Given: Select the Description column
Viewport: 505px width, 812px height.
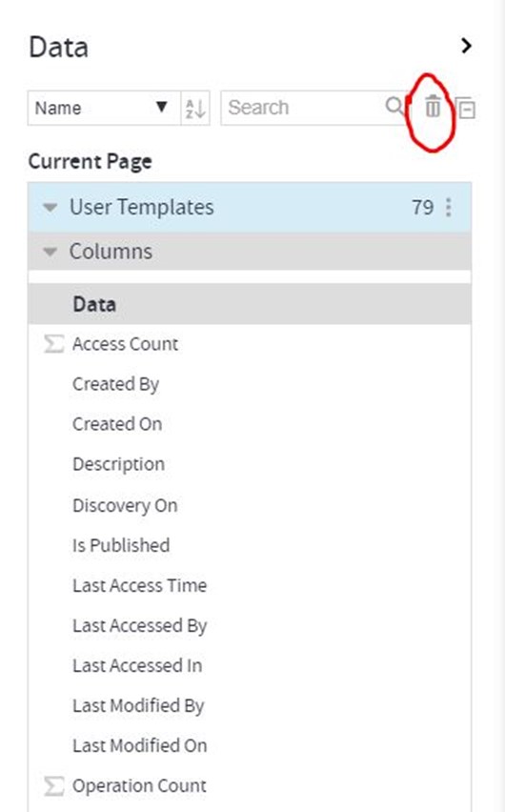Looking at the screenshot, I should click(x=118, y=464).
